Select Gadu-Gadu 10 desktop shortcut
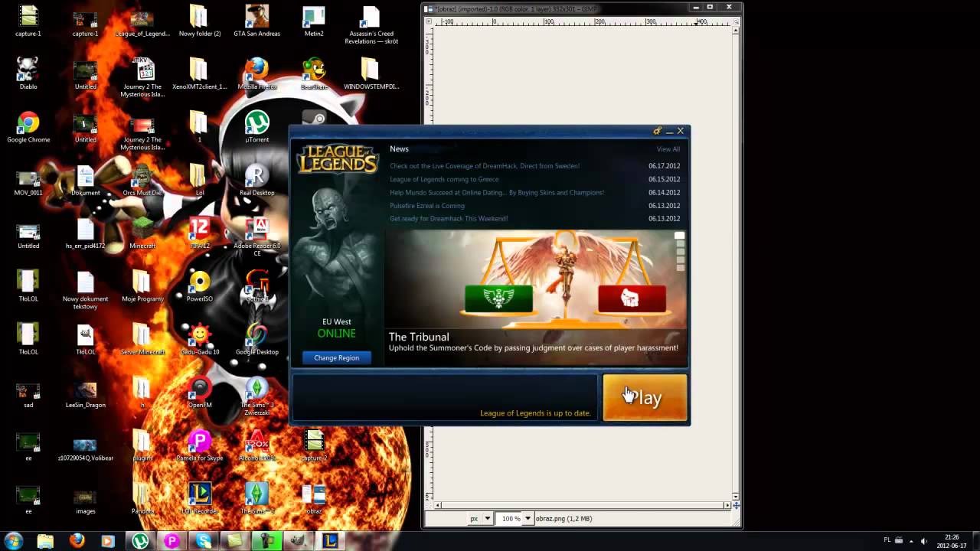The height and width of the screenshot is (551, 980). pos(199,339)
